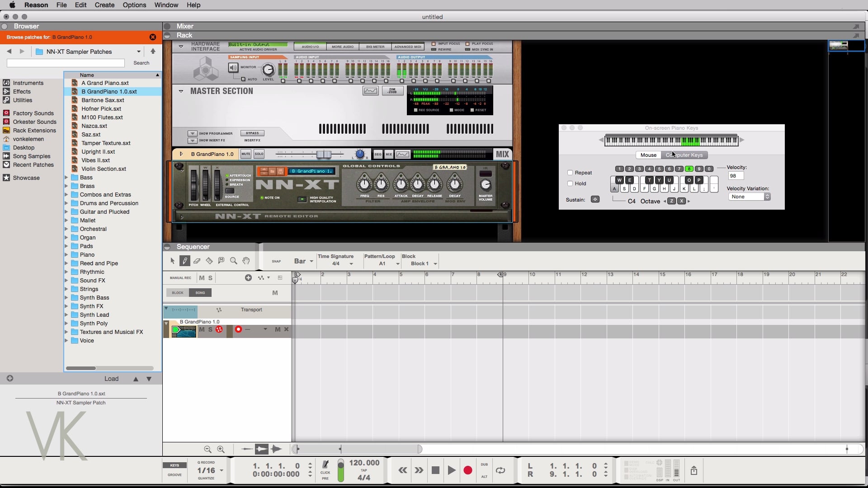
Task: Select the Pencil tool in sequencer toolbar
Action: (184, 261)
